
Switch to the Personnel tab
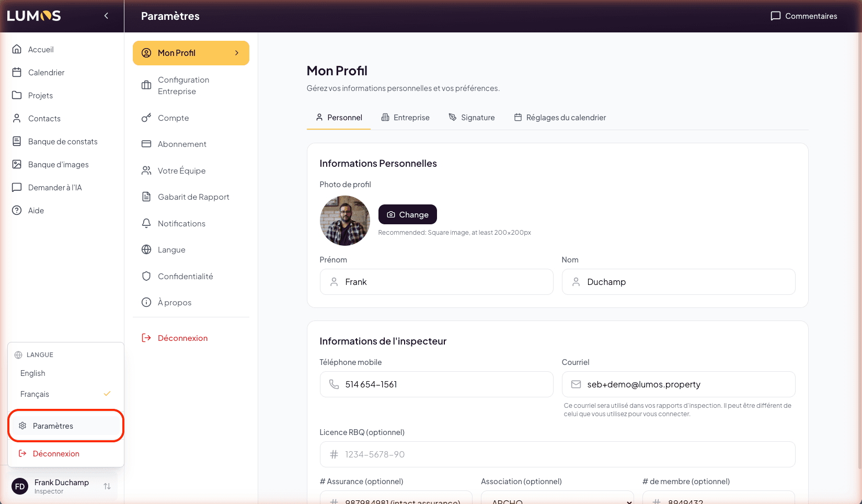pyautogui.click(x=339, y=118)
